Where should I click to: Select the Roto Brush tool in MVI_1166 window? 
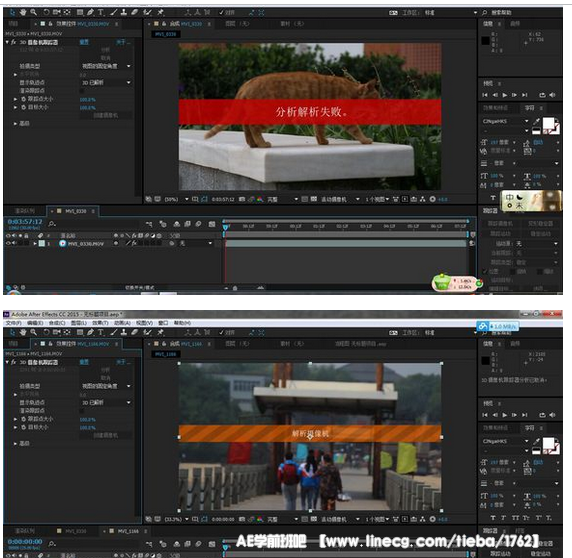[x=147, y=332]
